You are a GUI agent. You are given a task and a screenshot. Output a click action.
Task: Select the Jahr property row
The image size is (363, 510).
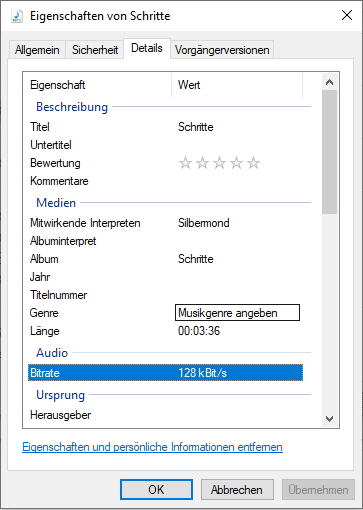[x=166, y=277]
